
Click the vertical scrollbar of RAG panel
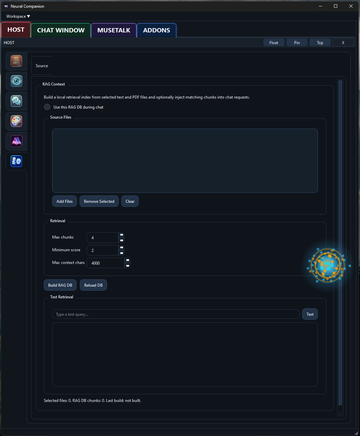pyautogui.click(x=340, y=243)
